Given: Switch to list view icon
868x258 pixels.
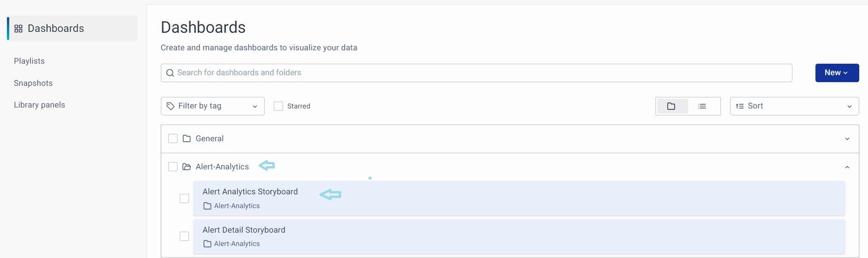Looking at the screenshot, I should point(702,106).
